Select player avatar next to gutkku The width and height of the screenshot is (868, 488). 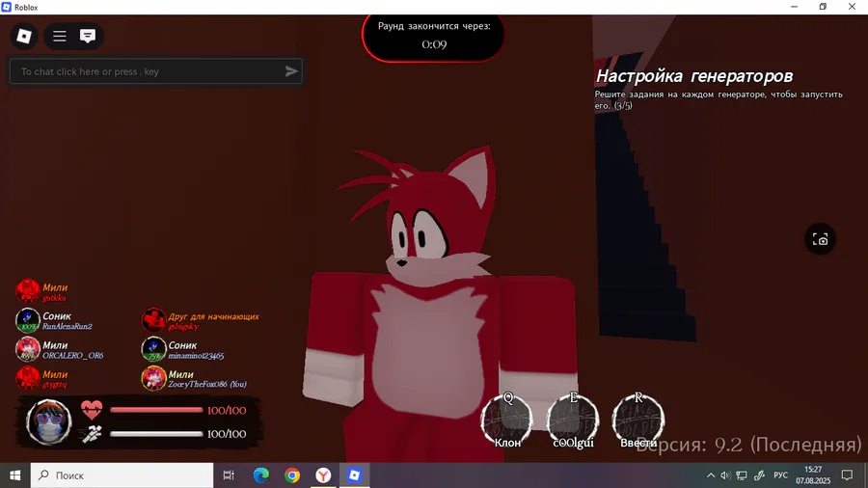[x=28, y=291]
